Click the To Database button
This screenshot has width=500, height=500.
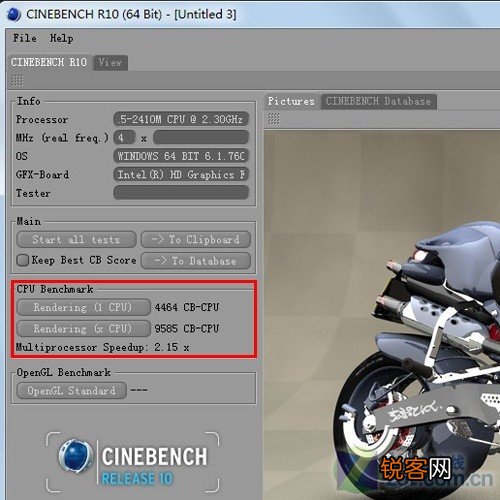point(196,261)
